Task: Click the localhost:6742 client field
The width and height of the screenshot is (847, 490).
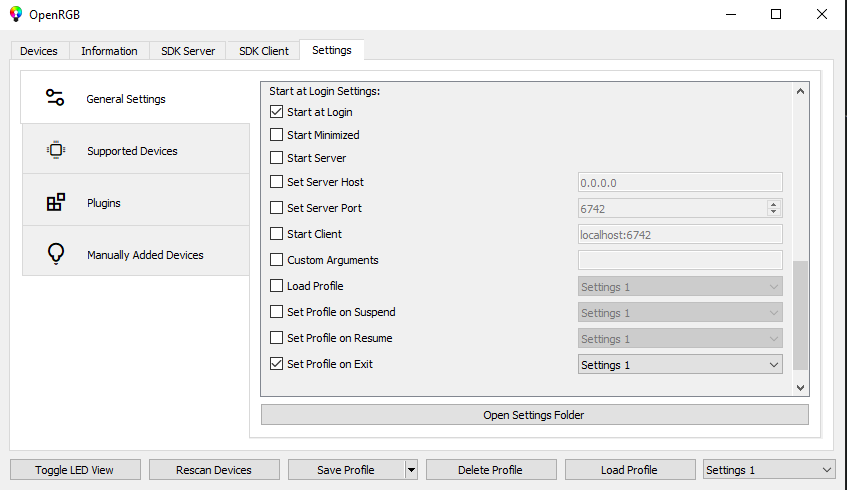Action: tap(680, 234)
